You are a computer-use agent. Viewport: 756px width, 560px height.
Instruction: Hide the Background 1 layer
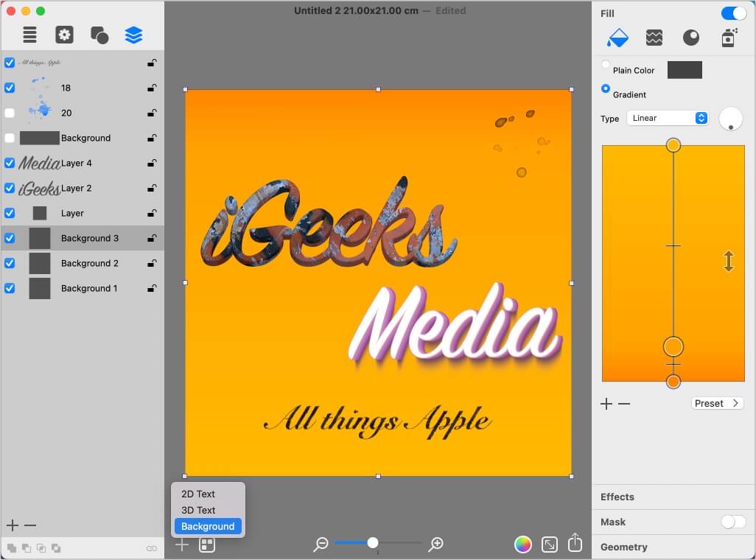coord(10,288)
